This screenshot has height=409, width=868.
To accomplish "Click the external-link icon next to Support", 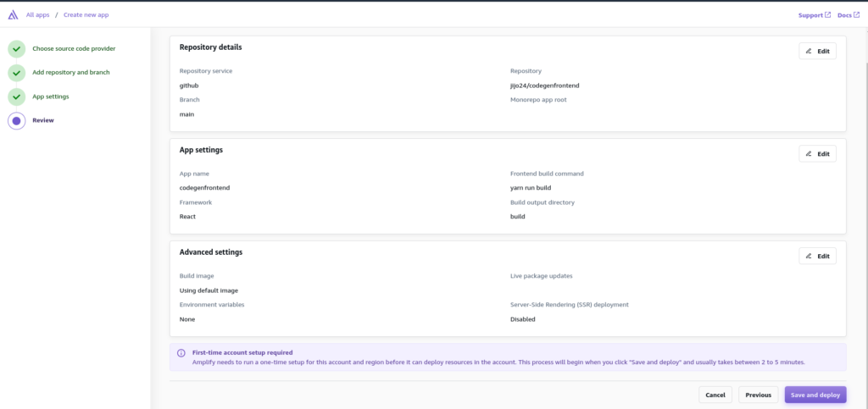I will [828, 15].
